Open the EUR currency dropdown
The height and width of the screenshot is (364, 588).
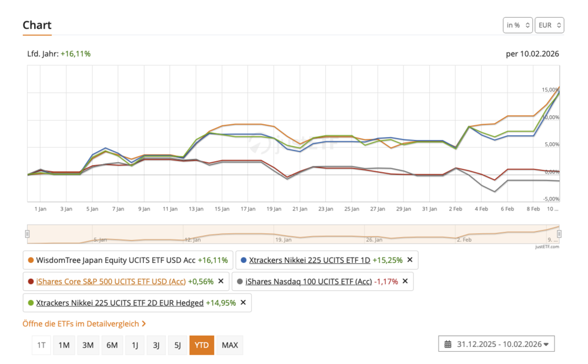tap(549, 25)
